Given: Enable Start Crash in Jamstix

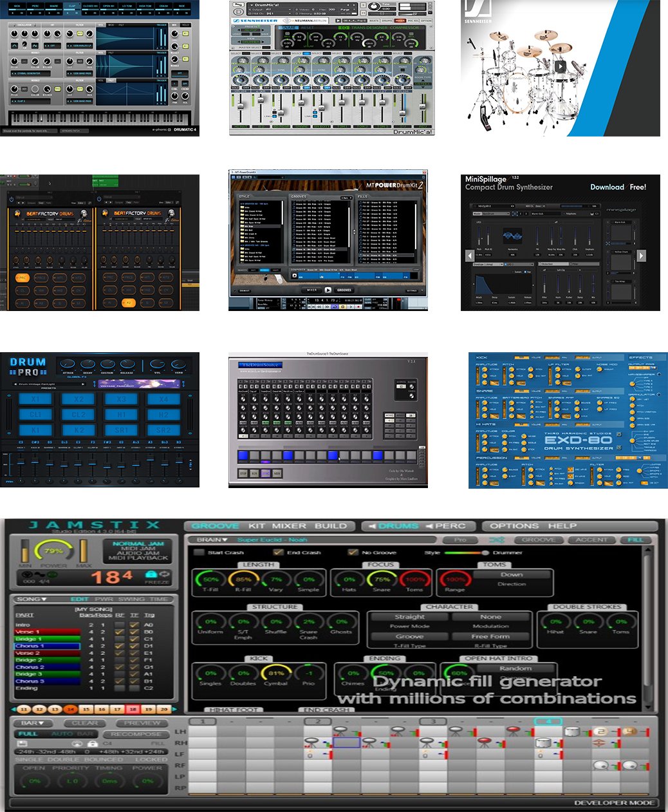Looking at the screenshot, I should click(x=199, y=554).
